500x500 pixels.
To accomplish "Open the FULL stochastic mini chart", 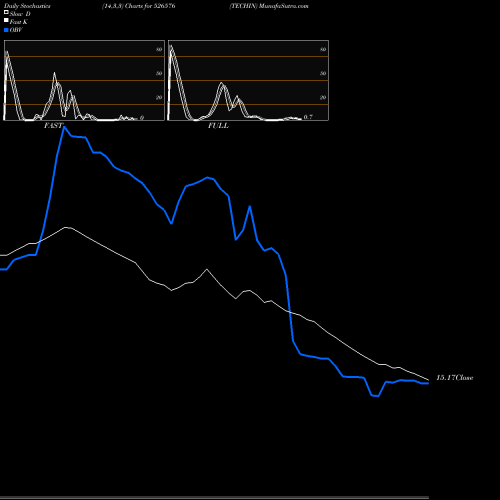I will (x=248, y=80).
